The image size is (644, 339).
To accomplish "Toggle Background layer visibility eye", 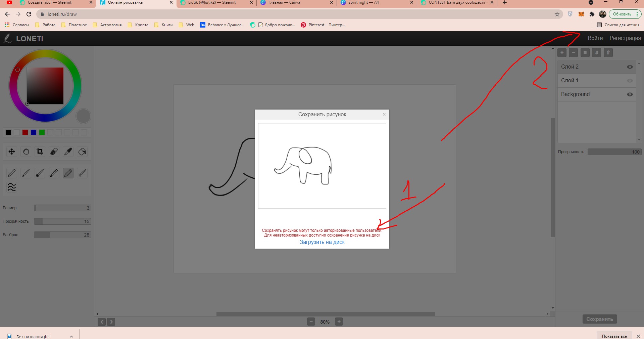I will point(630,94).
